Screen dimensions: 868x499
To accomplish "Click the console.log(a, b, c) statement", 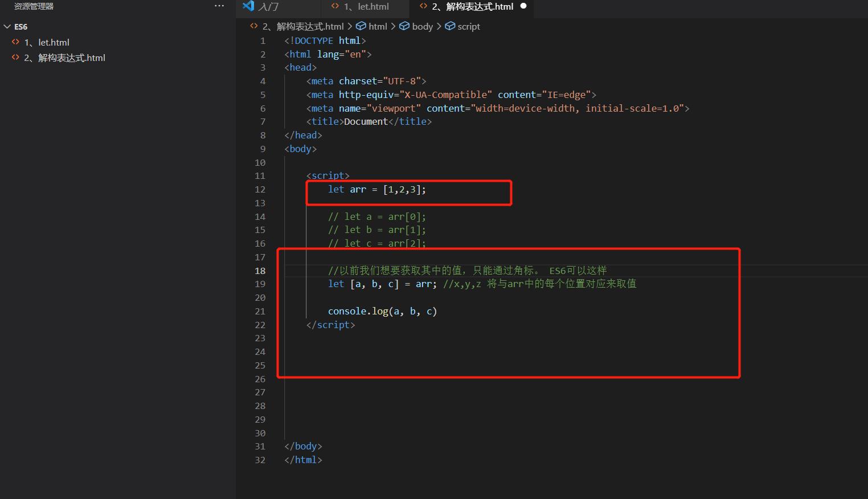I will click(x=383, y=311).
